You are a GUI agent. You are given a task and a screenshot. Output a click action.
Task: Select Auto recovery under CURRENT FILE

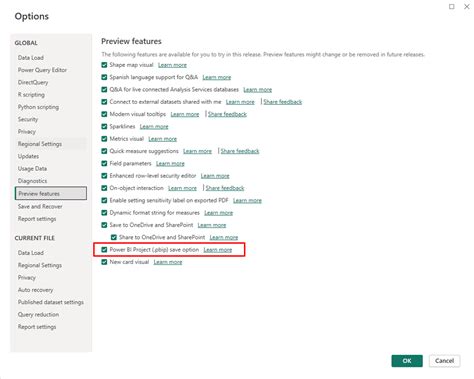click(35, 290)
